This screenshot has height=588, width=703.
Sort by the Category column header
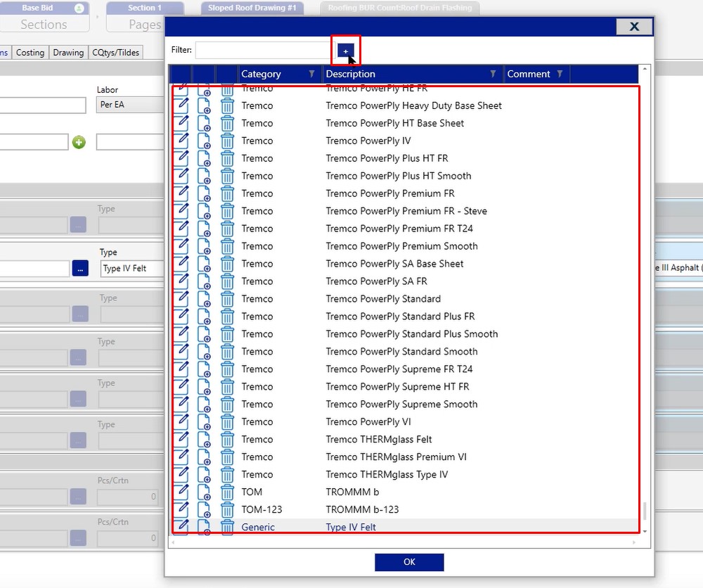(261, 74)
